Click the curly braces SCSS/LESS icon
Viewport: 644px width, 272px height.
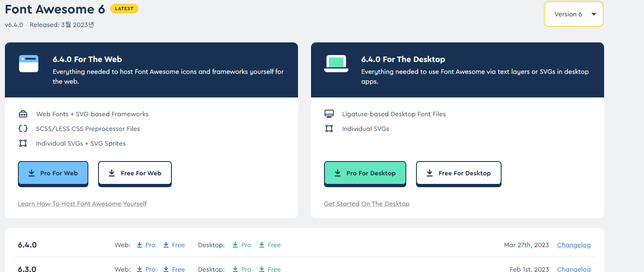click(x=23, y=128)
